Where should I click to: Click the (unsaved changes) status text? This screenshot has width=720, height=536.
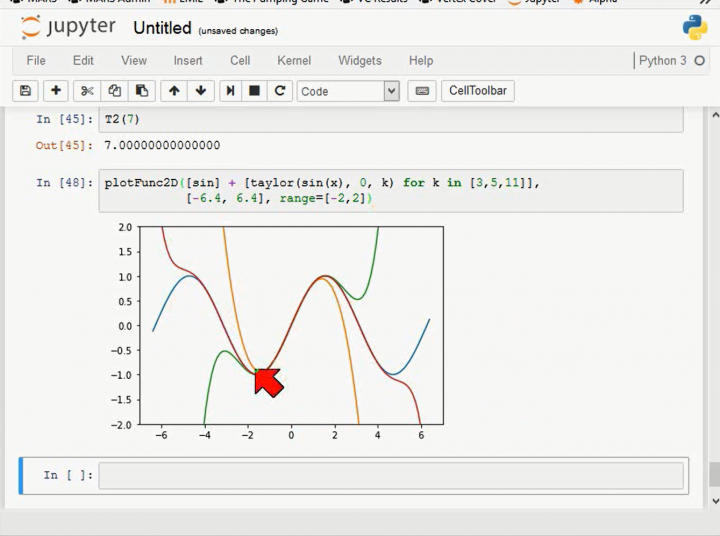tap(238, 31)
